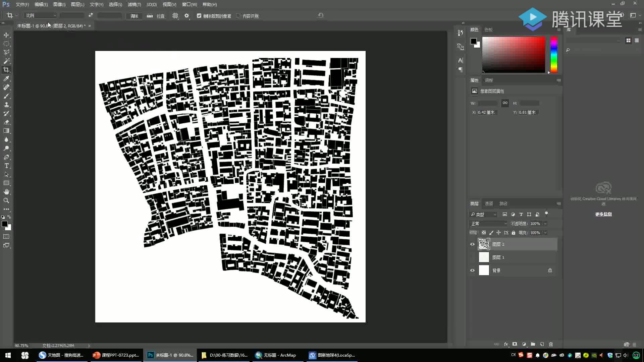Expand the opacity 不透明度 dropdown arrow
The height and width of the screenshot is (362, 644).
(x=545, y=224)
